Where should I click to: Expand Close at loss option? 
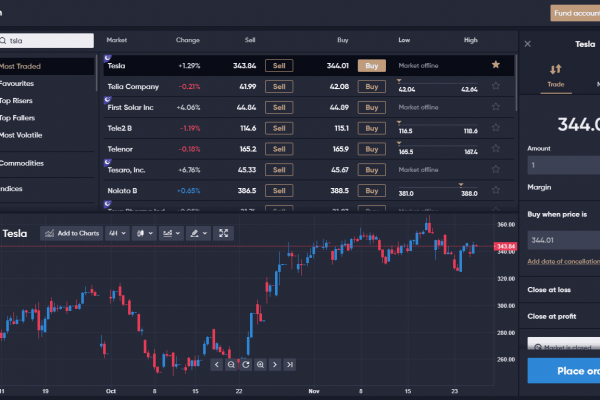pyautogui.click(x=549, y=290)
